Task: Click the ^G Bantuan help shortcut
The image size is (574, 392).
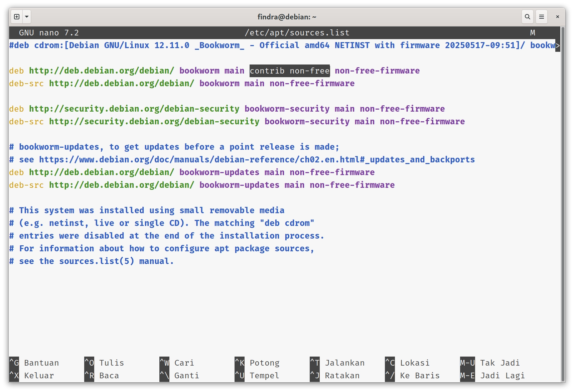Action: tap(34, 363)
